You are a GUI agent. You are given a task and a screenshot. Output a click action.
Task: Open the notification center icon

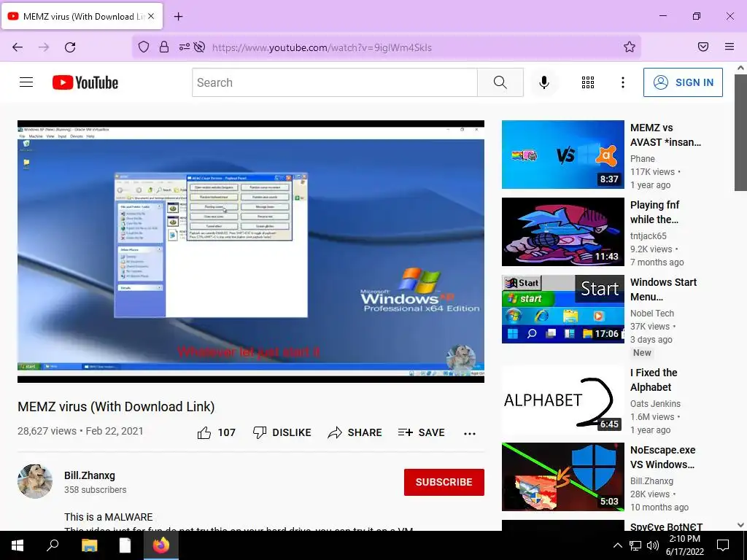coord(723,545)
